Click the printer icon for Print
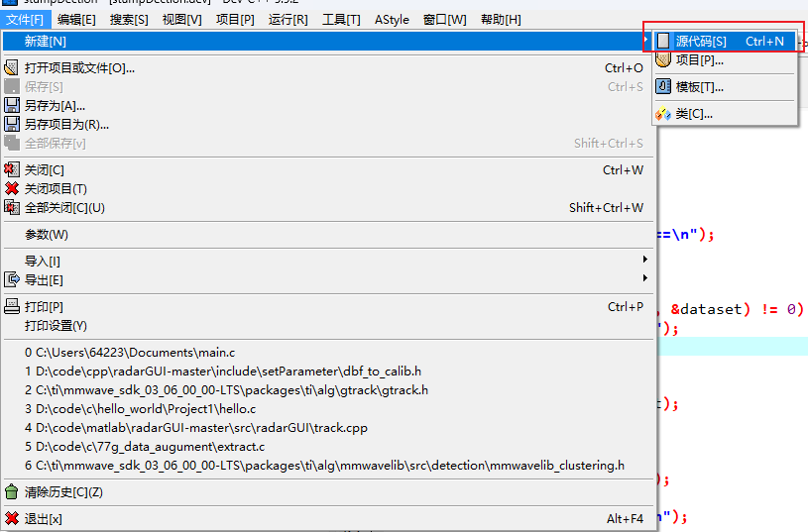 (x=11, y=306)
